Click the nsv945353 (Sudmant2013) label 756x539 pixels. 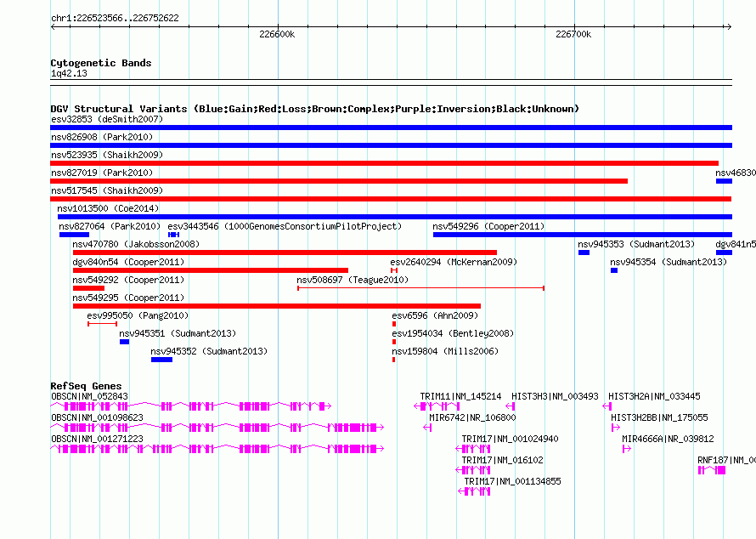point(636,244)
